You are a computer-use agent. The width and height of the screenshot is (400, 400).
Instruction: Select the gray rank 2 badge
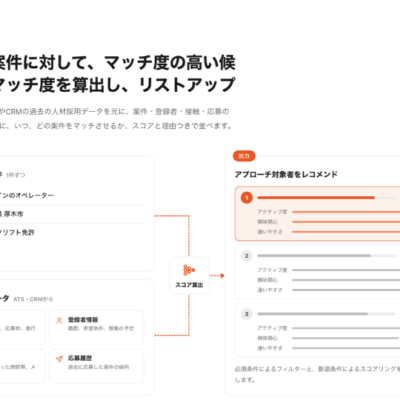[x=247, y=256]
